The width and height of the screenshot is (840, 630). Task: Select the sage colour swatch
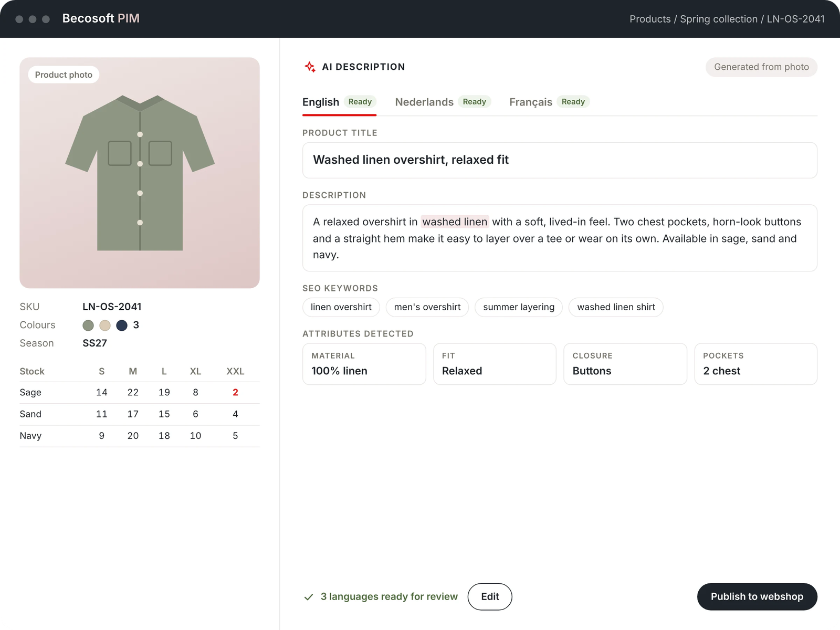pos(88,325)
